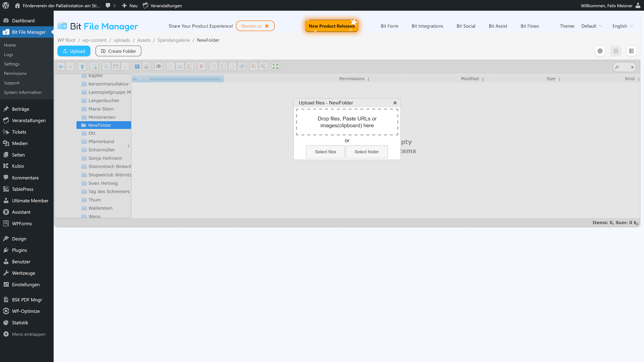Open the Bit Social link

pyautogui.click(x=466, y=26)
